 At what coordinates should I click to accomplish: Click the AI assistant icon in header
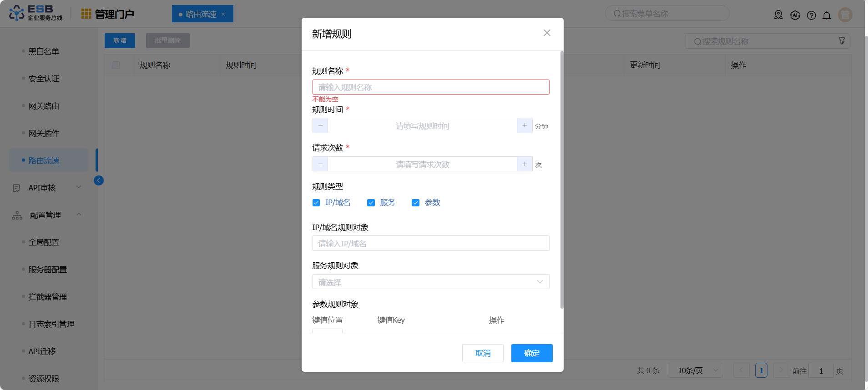[795, 15]
